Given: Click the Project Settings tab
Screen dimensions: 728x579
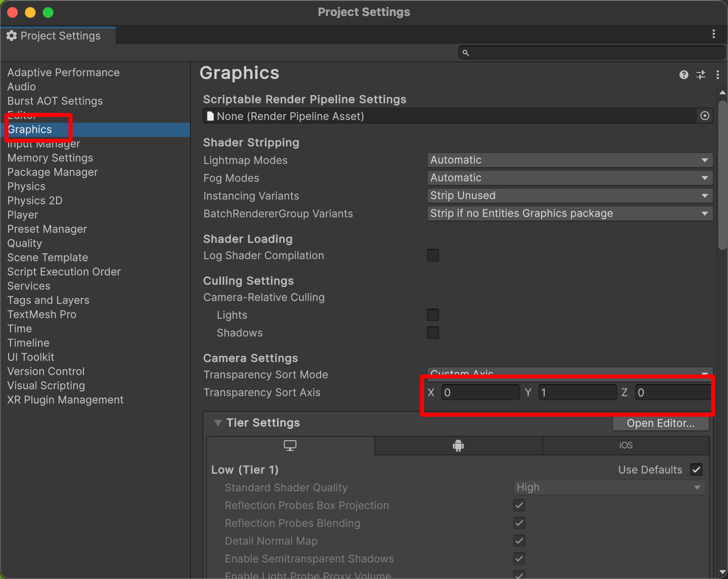Looking at the screenshot, I should [x=58, y=36].
